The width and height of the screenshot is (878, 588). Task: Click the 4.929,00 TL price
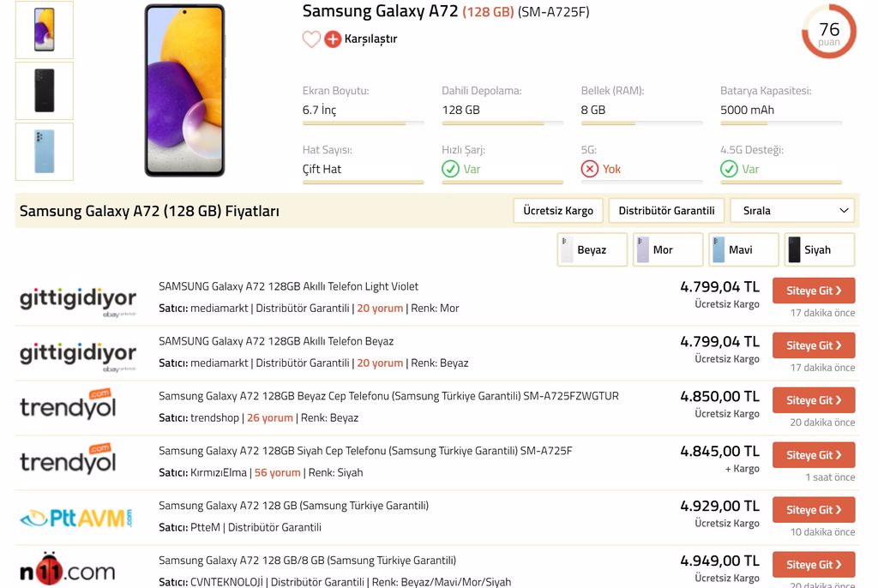(x=719, y=507)
